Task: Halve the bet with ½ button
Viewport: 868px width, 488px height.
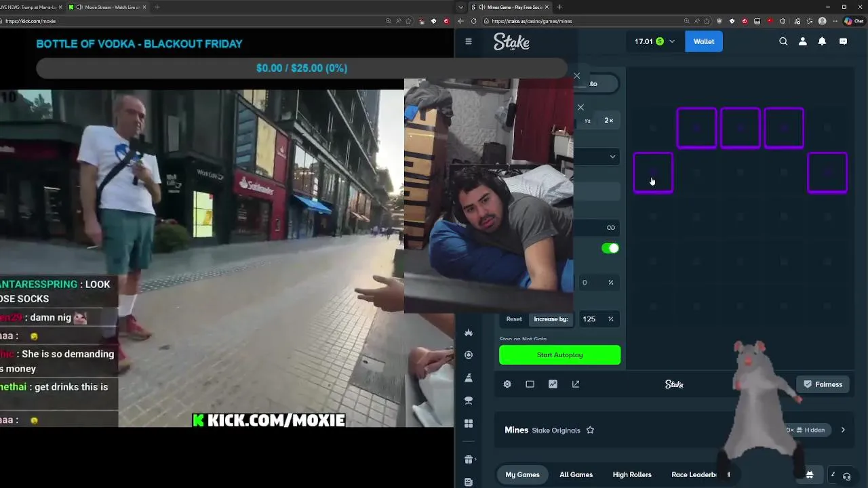Action: click(x=587, y=121)
